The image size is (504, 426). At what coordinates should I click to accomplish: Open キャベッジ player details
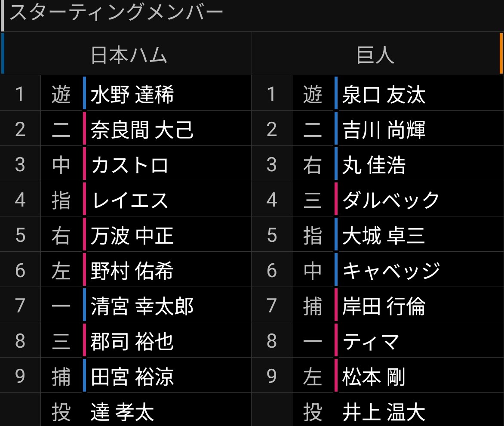[391, 271]
